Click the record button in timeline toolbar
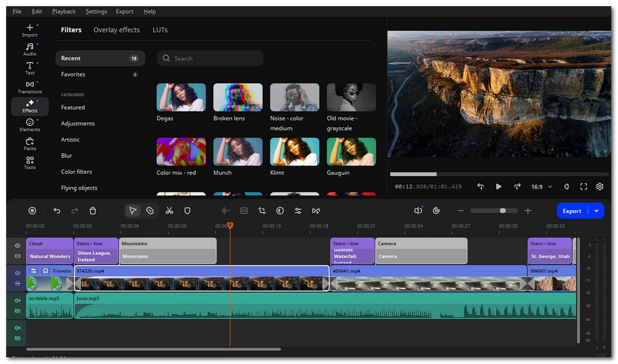Viewport: 618px width, 364px height. 33,211
